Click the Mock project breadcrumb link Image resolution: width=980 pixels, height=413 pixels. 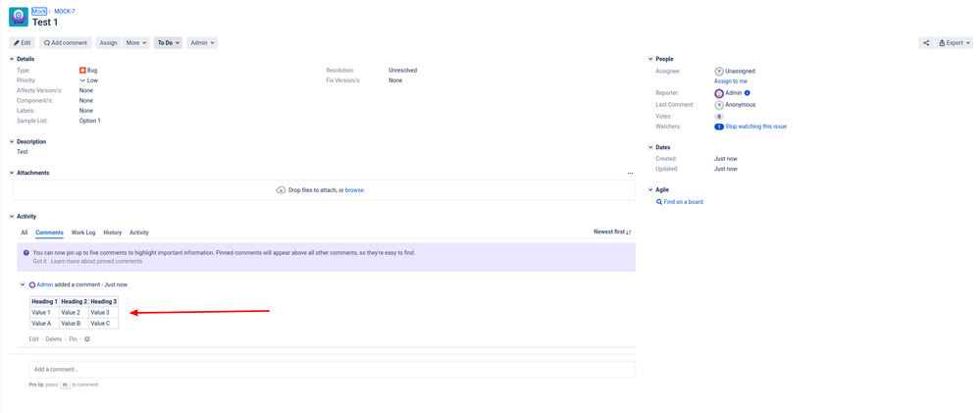coord(39,11)
